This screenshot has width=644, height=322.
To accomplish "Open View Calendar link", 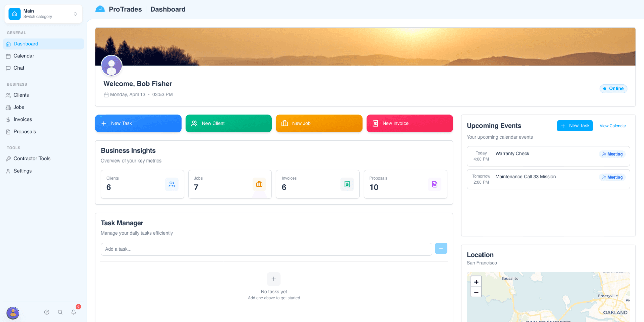I will [613, 126].
